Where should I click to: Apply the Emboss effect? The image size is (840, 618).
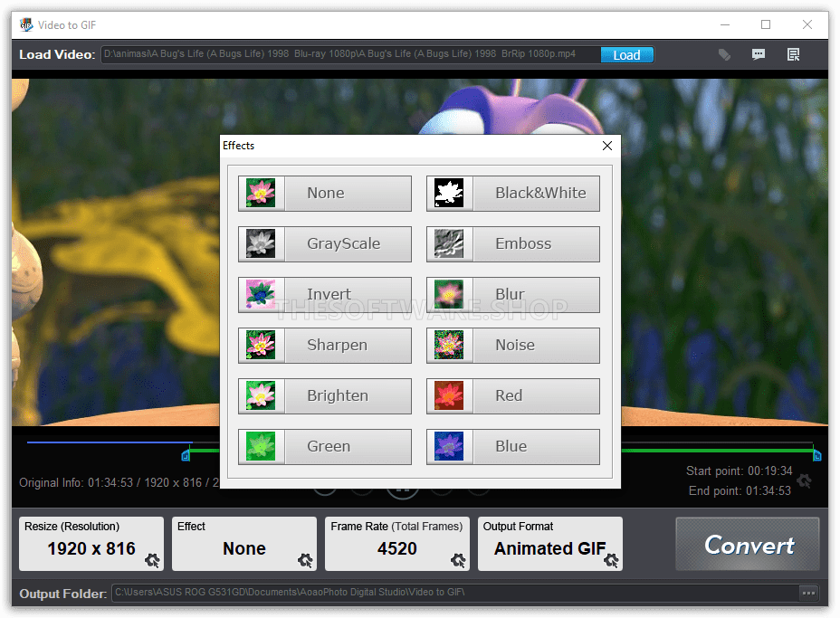pyautogui.click(x=512, y=243)
